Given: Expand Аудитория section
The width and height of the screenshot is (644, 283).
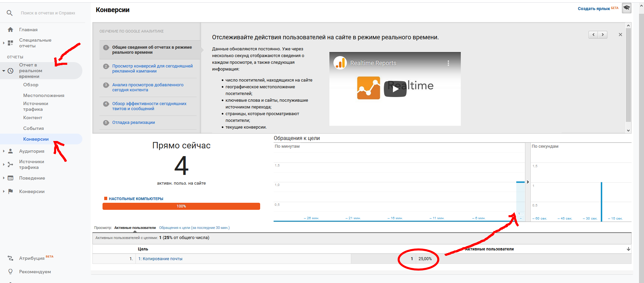Looking at the screenshot, I should (x=4, y=151).
